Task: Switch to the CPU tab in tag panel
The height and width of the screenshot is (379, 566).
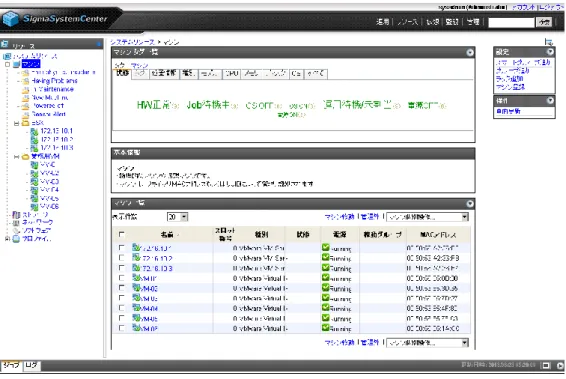Action: click(x=232, y=74)
